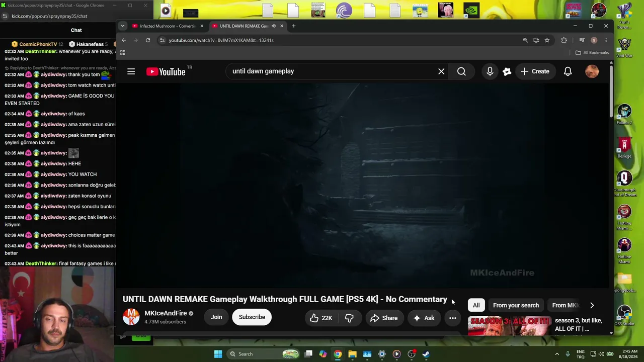
Task: Go to the YouTube home logo
Action: (x=166, y=71)
